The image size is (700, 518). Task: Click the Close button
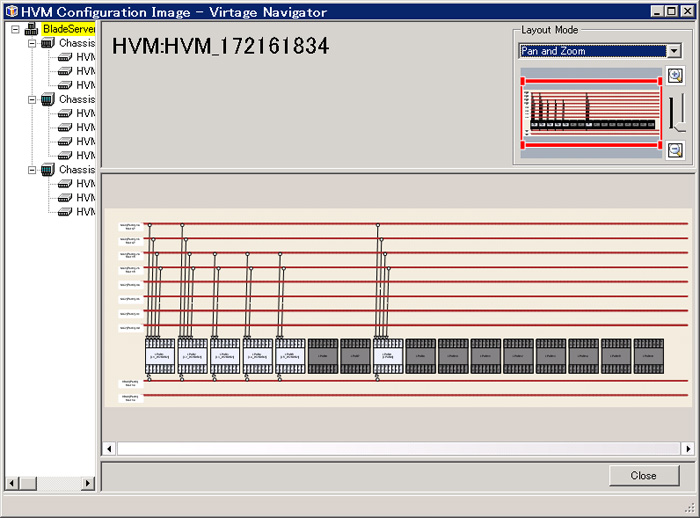[x=644, y=476]
